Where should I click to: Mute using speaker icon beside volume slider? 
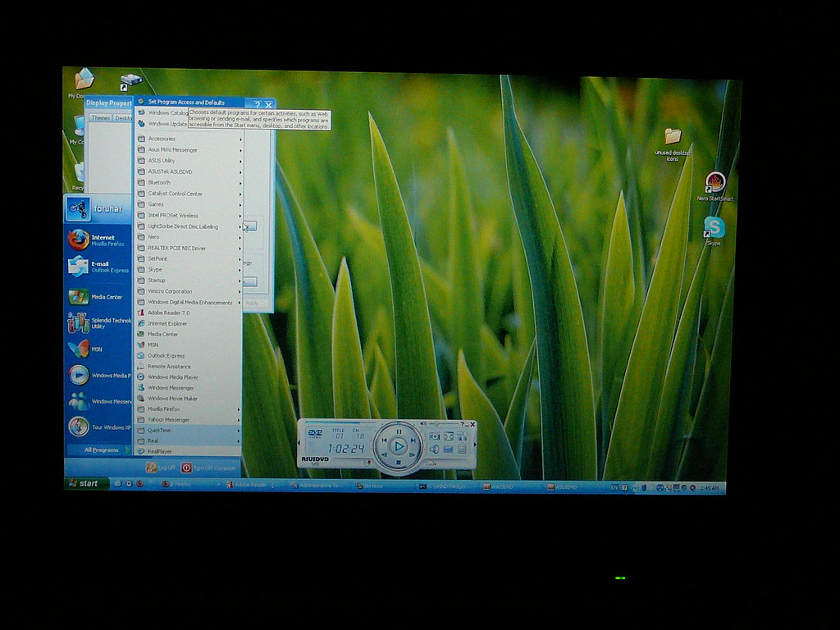click(423, 423)
